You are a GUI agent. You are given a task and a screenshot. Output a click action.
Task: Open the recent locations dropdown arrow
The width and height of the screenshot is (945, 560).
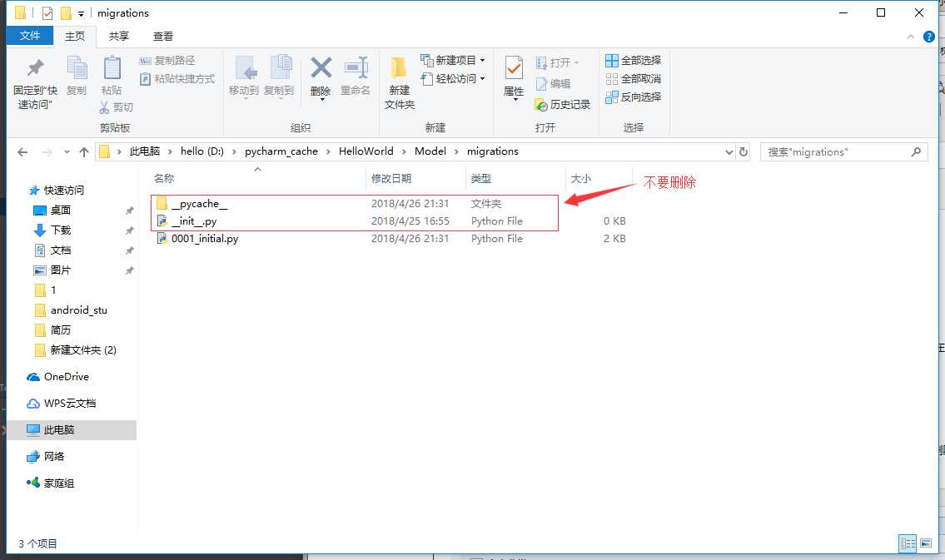(67, 151)
